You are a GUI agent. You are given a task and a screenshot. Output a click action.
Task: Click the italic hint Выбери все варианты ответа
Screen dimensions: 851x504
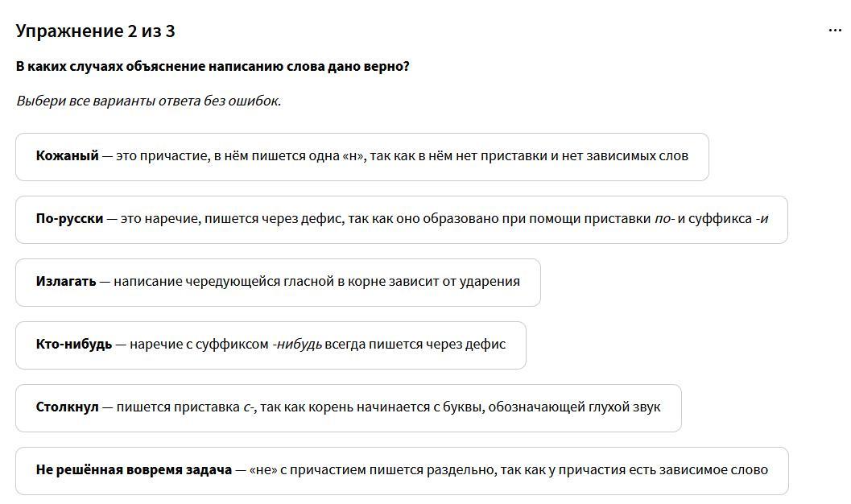click(148, 101)
